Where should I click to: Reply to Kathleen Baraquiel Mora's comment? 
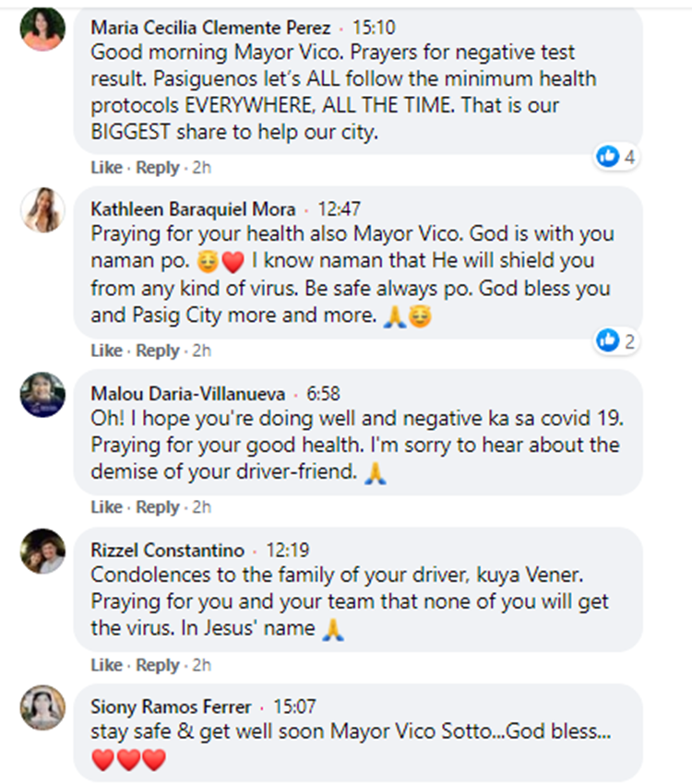pos(158,350)
